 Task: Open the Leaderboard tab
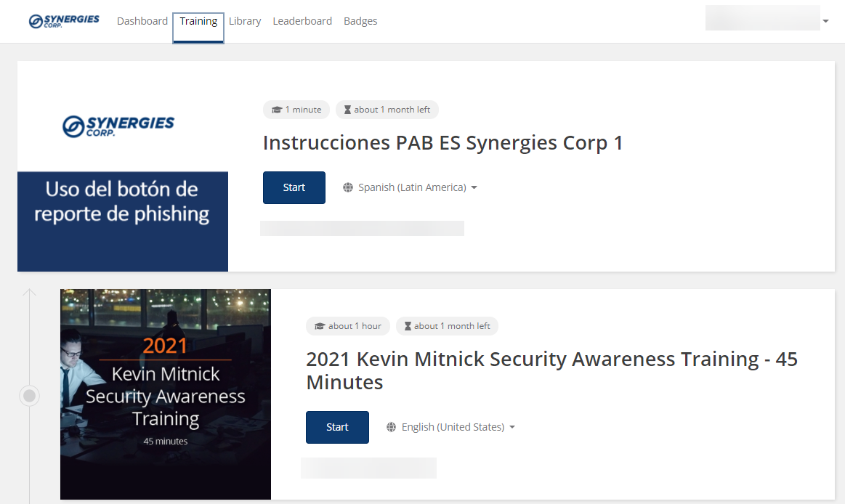[x=302, y=21]
